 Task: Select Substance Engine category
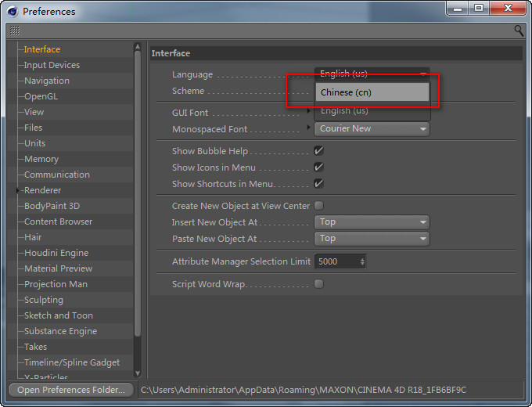[x=61, y=331]
